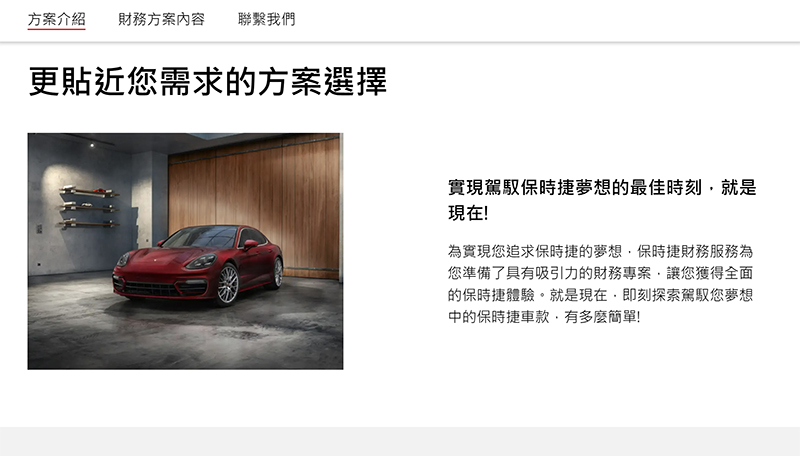The image size is (800, 456).
Task: Select the red Porsche car in the photo
Action: [x=198, y=264]
